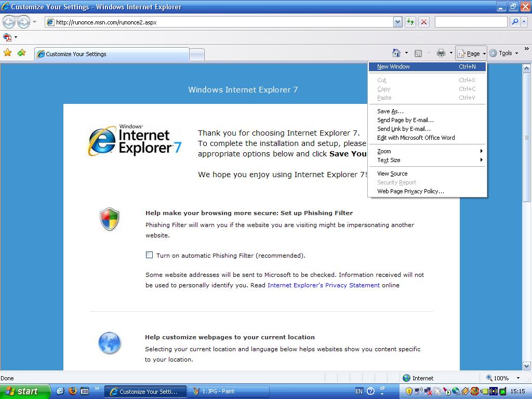Refresh the page with the green arrows icon

410,22
